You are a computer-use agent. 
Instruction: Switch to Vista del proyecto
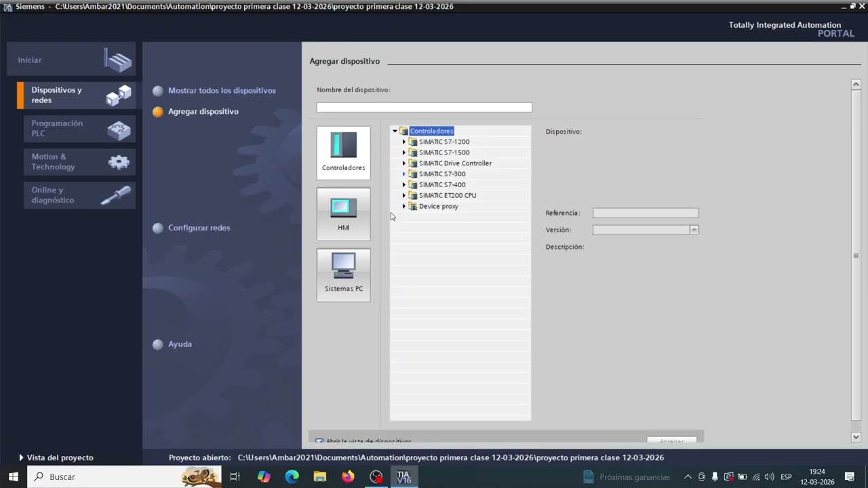tap(56, 457)
